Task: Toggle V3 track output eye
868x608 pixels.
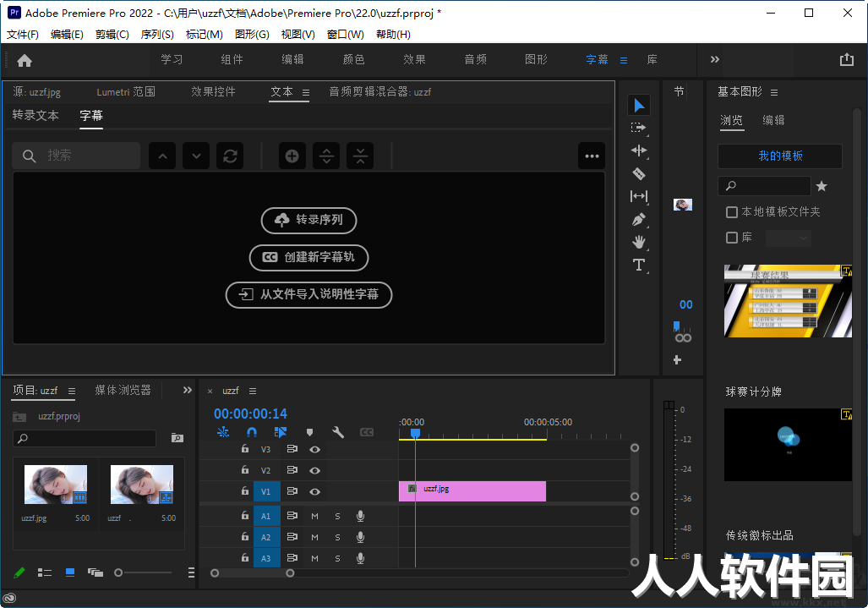Action: click(x=314, y=450)
